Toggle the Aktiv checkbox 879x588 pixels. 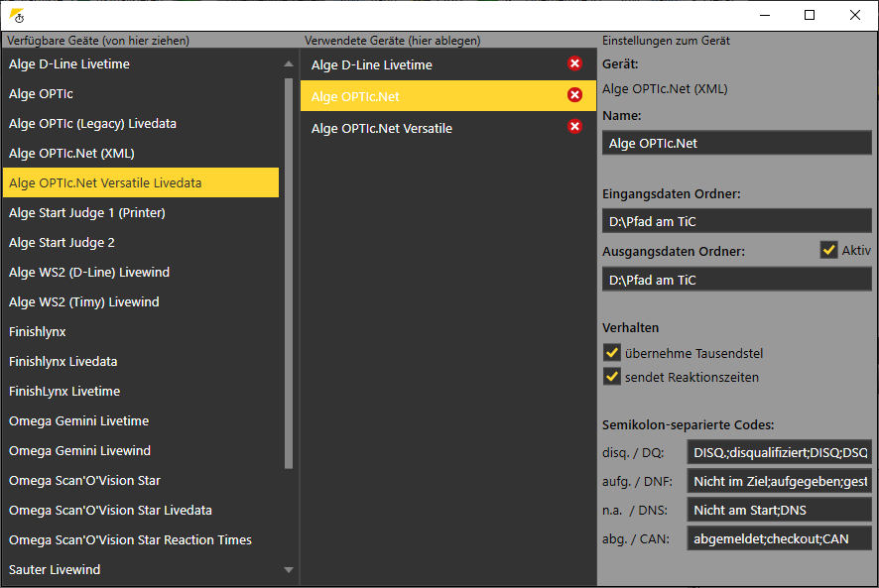pos(828,250)
